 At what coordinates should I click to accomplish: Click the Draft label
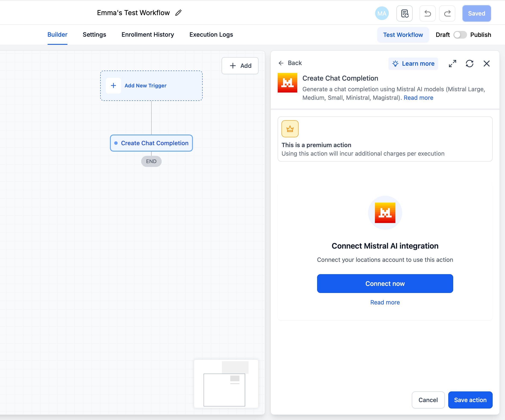pos(443,35)
